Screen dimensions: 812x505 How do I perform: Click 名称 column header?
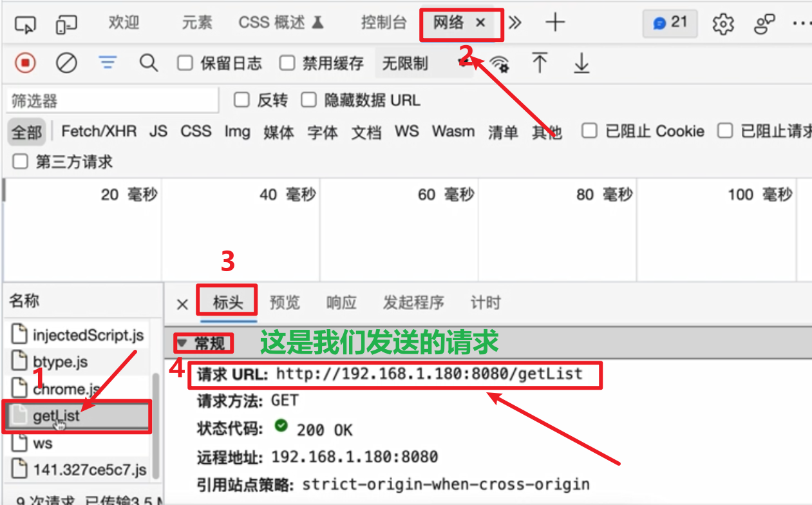pos(24,301)
